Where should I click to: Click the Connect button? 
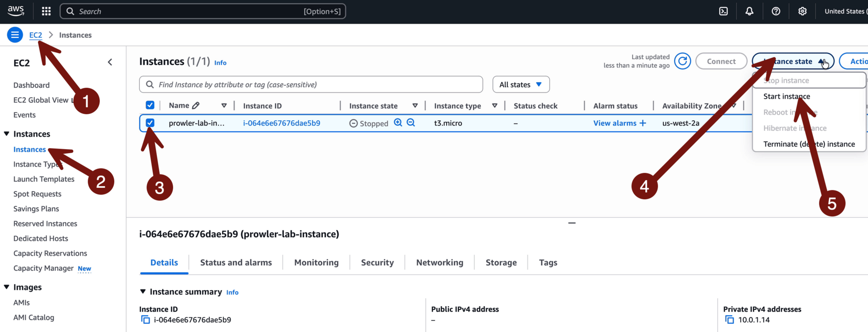click(721, 61)
